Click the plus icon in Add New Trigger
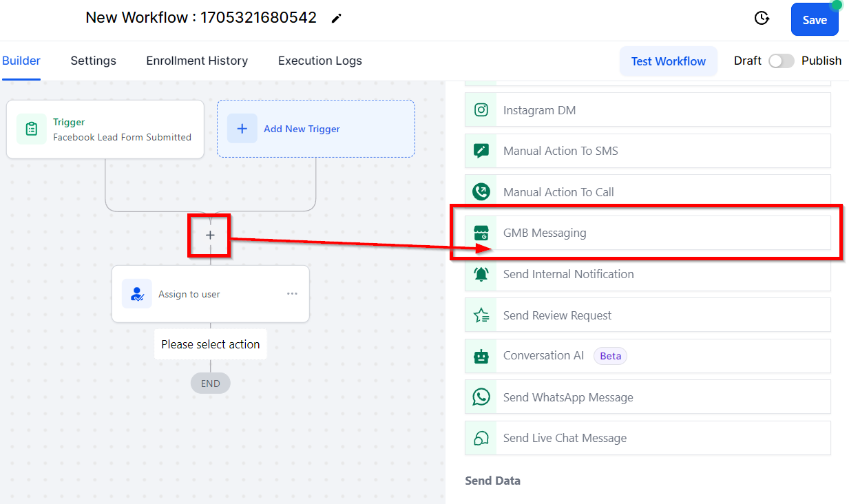 [242, 129]
